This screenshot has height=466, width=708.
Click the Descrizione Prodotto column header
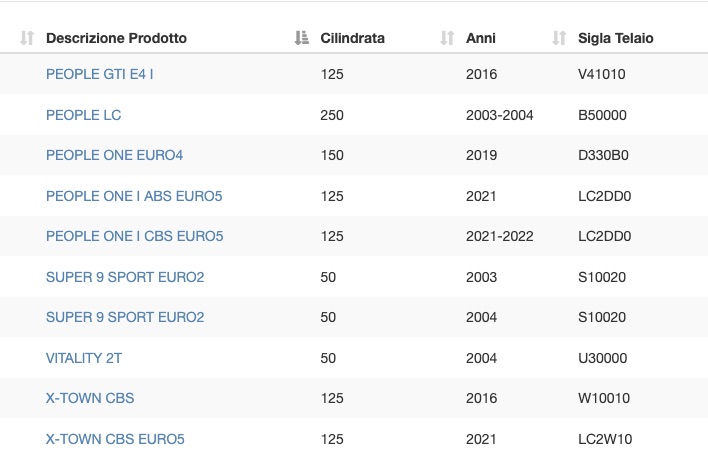(x=116, y=38)
